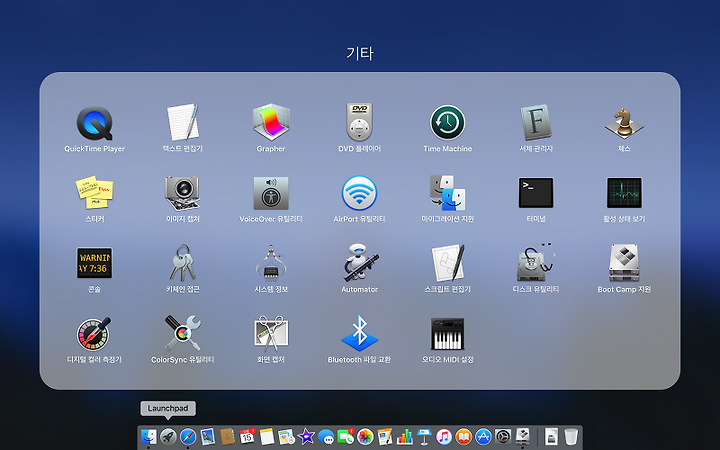Open Messages in the Dock
The height and width of the screenshot is (450, 720).
[x=326, y=437]
